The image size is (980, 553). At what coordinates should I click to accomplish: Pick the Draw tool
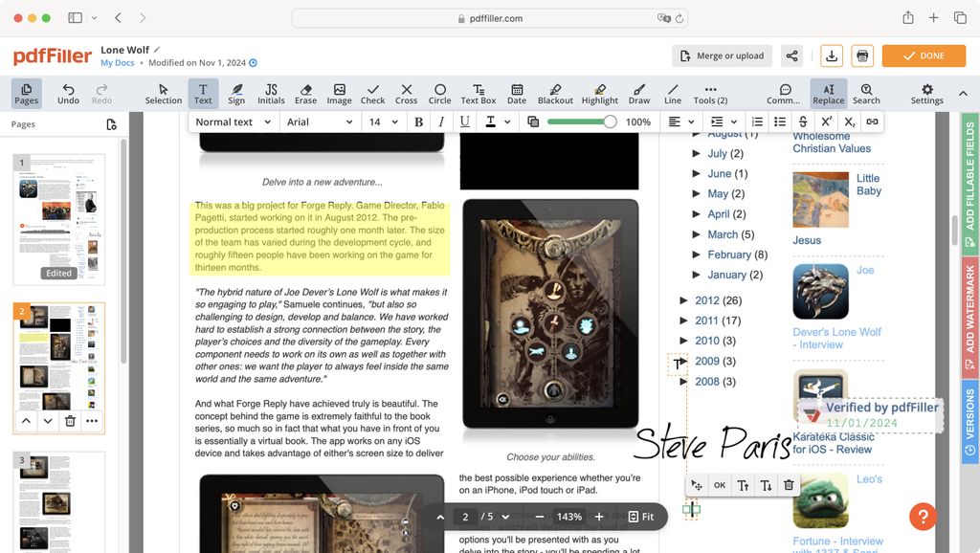click(x=639, y=94)
